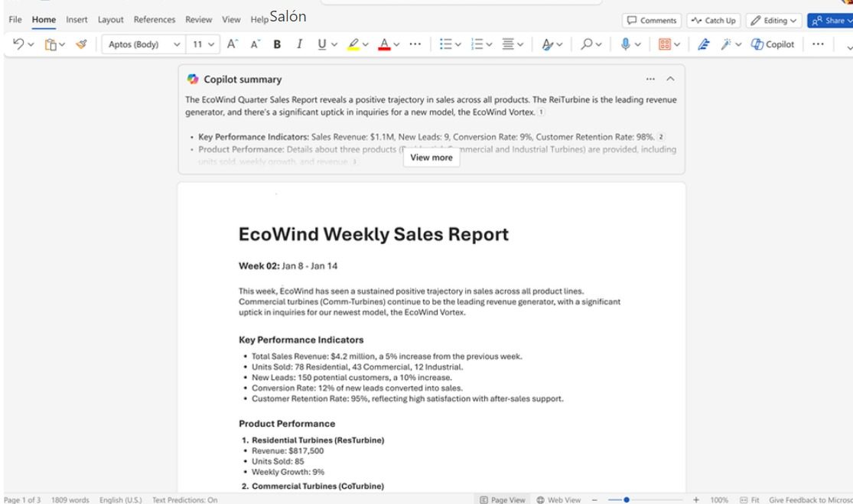
Task: Click the Find magnifier icon
Action: [587, 44]
